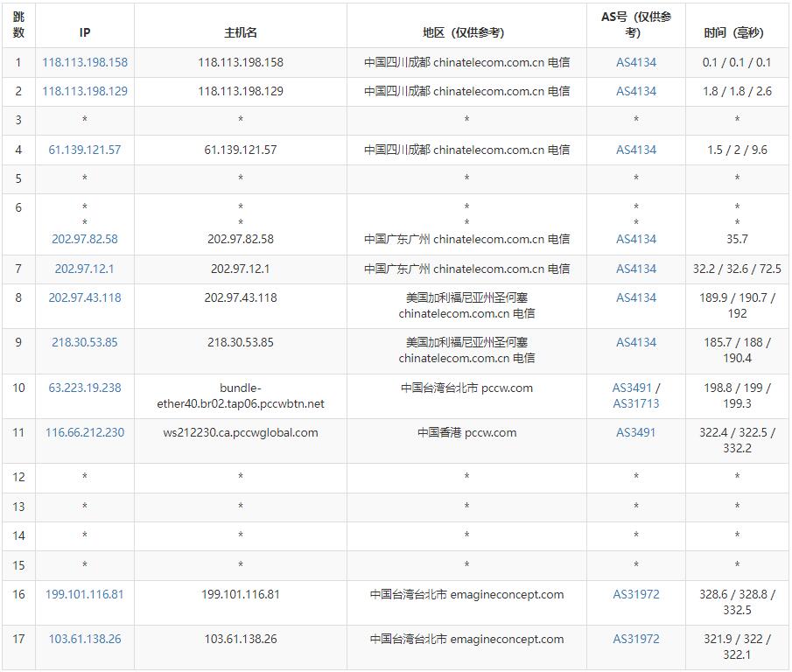The image size is (792, 672).
Task: Select the AS号 column header
Action: 636,24
